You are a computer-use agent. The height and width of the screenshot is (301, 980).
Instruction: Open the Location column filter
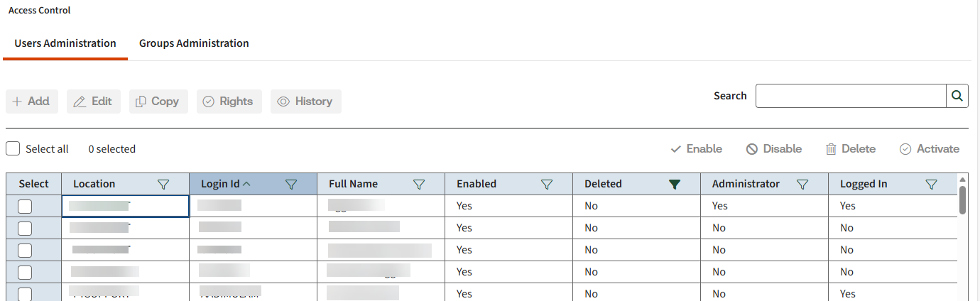click(x=163, y=185)
